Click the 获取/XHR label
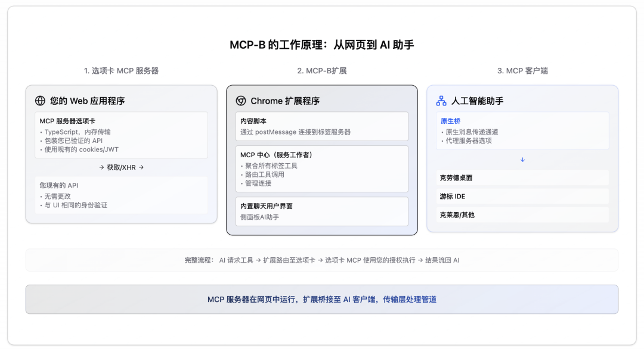The width and height of the screenshot is (644, 352). coord(121,167)
